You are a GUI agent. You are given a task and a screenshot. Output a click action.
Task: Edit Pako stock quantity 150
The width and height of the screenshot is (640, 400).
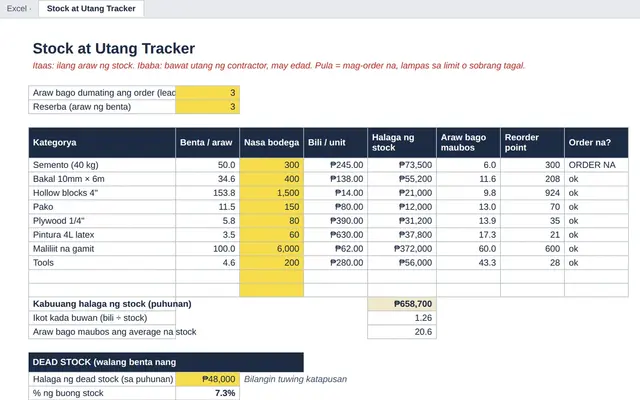pyautogui.click(x=271, y=207)
